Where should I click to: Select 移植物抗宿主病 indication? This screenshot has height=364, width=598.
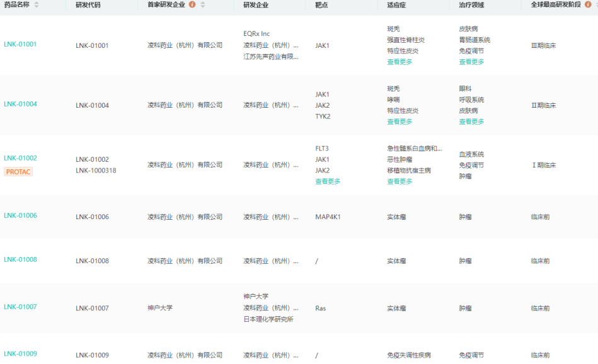[x=409, y=171]
